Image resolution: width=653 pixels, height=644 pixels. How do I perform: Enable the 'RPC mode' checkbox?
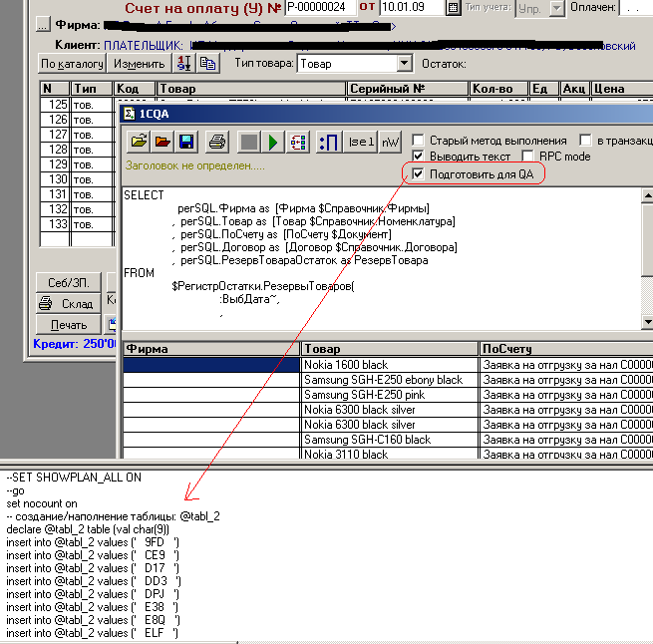click(x=529, y=158)
